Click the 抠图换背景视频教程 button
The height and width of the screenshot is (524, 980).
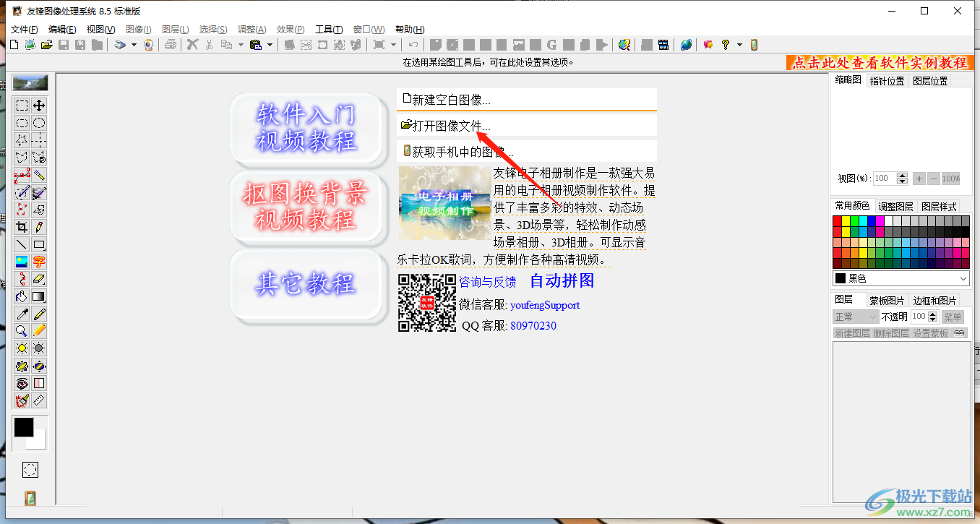point(306,206)
